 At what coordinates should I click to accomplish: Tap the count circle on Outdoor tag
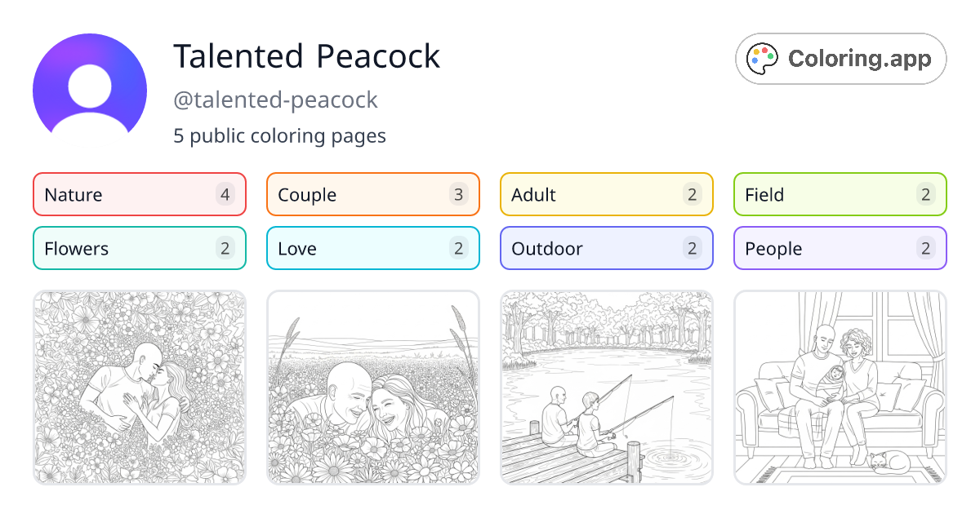coord(692,248)
